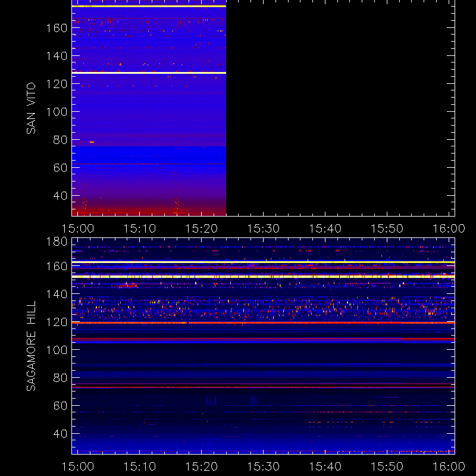Select the 100 tick label on Sagamore Hill plot

click(x=57, y=350)
